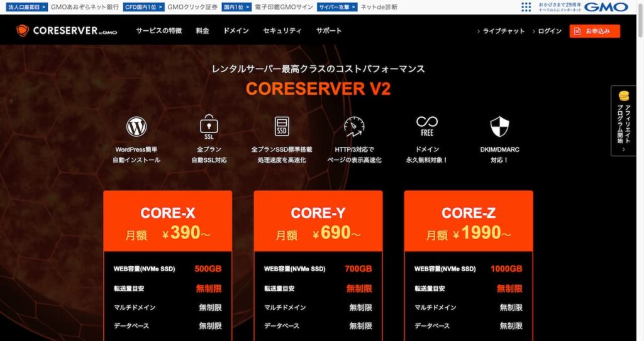Screen dimensions: 644x341
Task: Select the CORE-X plan header
Action: point(167,222)
